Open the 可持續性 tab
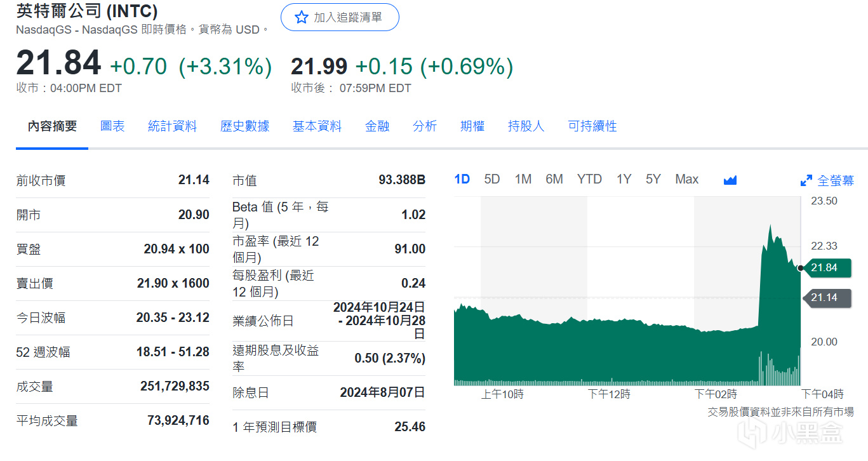868x461 pixels. click(x=592, y=126)
